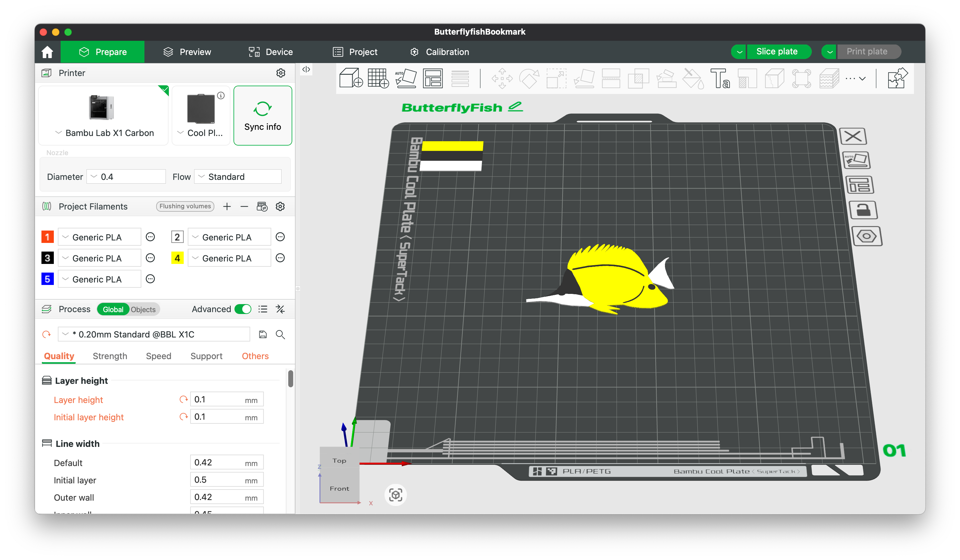
Task: Open the Assembly view puzzle icon
Action: point(898,78)
